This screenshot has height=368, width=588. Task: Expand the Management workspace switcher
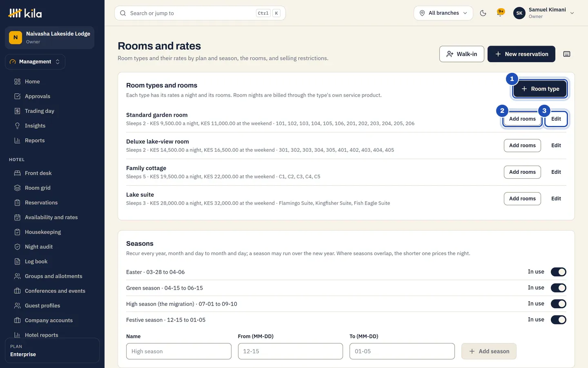[35, 62]
